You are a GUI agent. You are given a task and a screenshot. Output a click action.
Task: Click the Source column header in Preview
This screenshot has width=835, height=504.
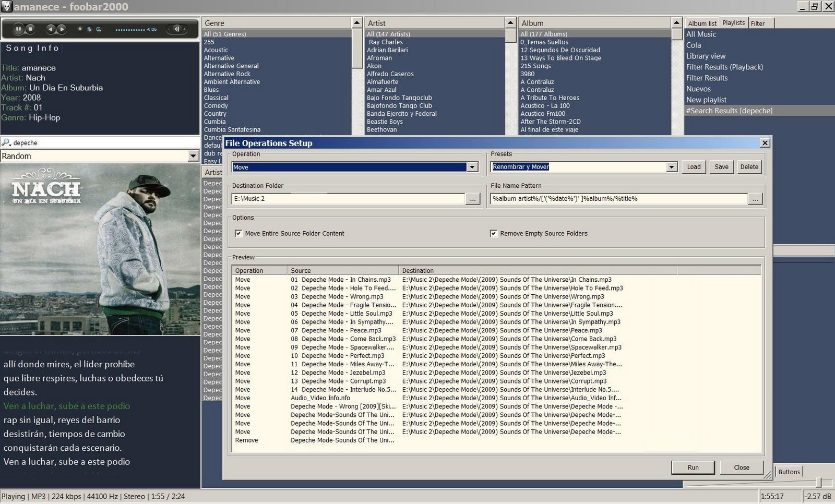click(x=343, y=271)
